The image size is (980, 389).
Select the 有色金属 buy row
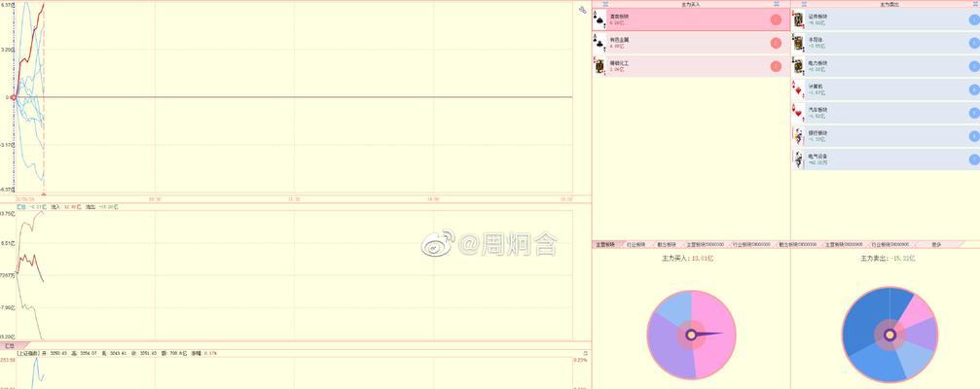[691, 43]
